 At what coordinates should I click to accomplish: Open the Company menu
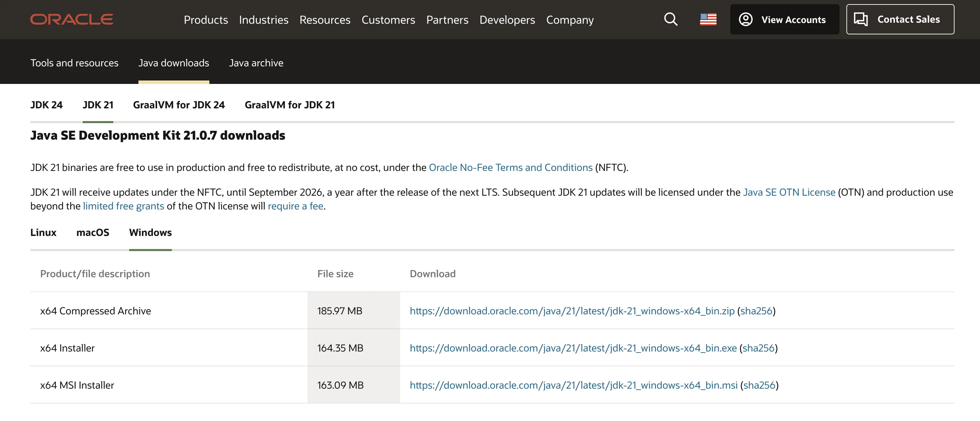click(x=570, y=20)
